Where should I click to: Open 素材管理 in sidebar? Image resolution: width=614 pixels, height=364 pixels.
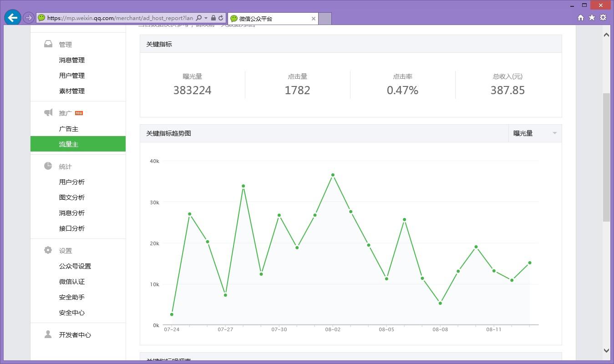(71, 91)
